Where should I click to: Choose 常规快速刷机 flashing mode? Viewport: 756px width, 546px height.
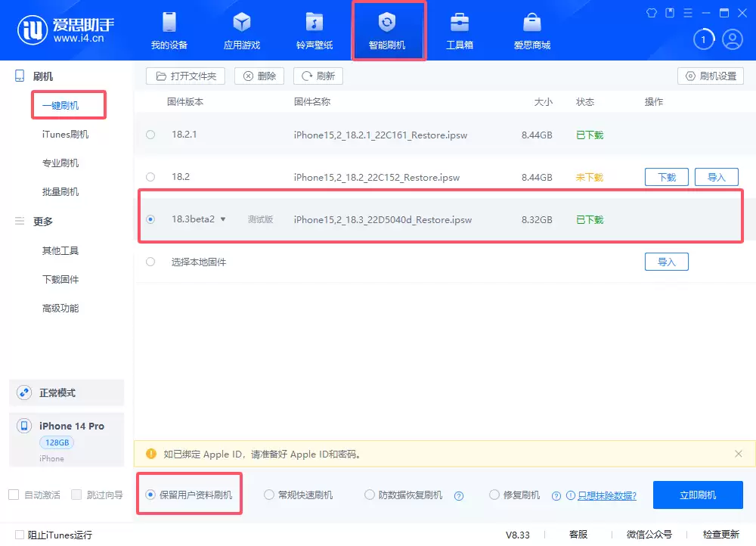point(269,495)
